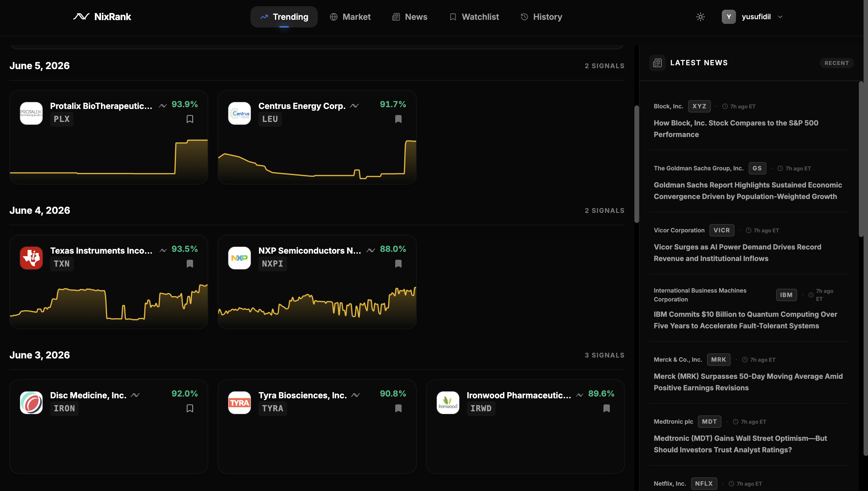Image resolution: width=868 pixels, height=491 pixels.
Task: Bookmark Protalix BioTherapeutics PLX
Action: [x=190, y=119]
